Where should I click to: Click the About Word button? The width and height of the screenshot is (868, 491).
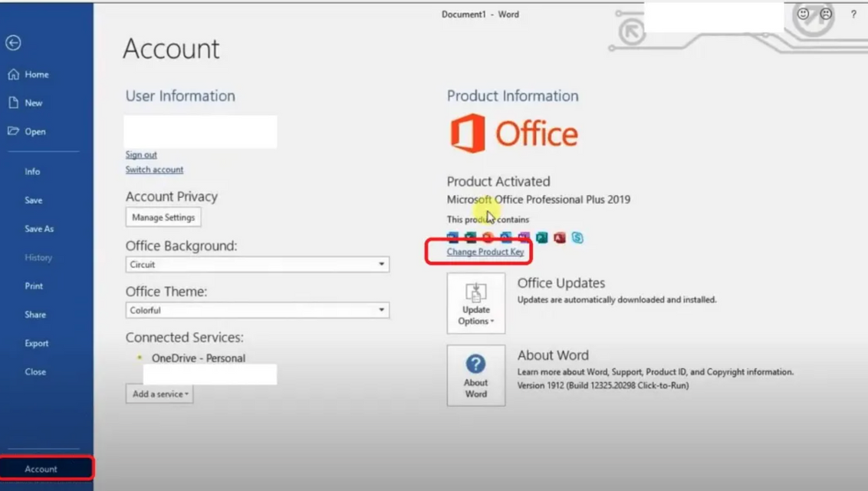pyautogui.click(x=476, y=376)
